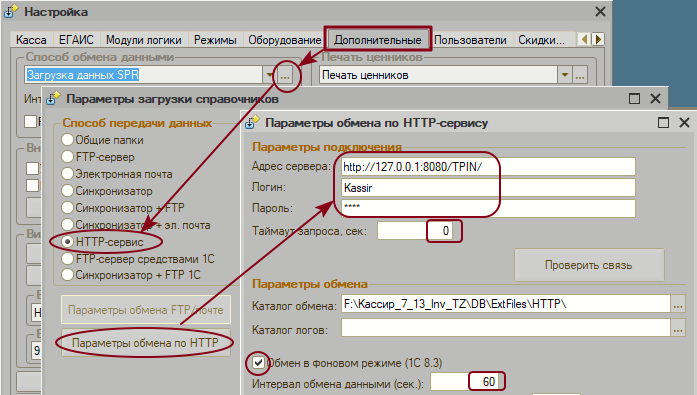Click the Загрузка данных SPR field

[x=144, y=75]
